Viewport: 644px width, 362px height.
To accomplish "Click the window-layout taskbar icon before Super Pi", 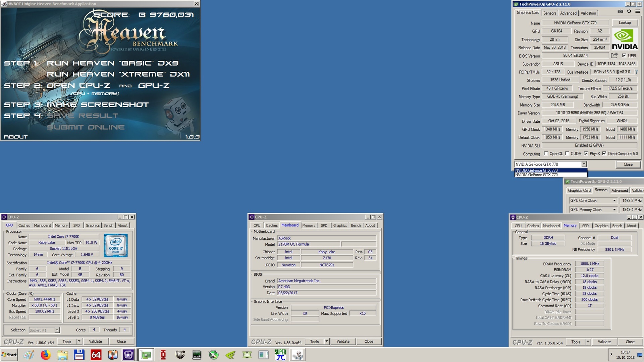I will (264, 355).
